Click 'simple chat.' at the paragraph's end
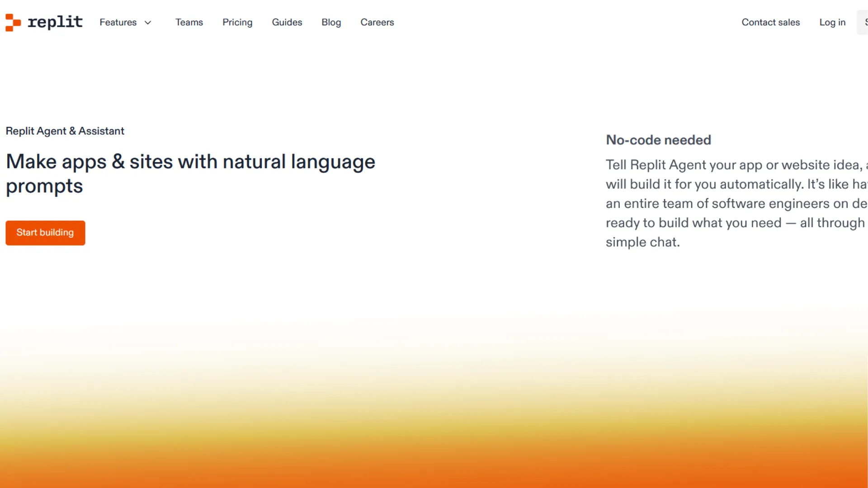 point(642,242)
